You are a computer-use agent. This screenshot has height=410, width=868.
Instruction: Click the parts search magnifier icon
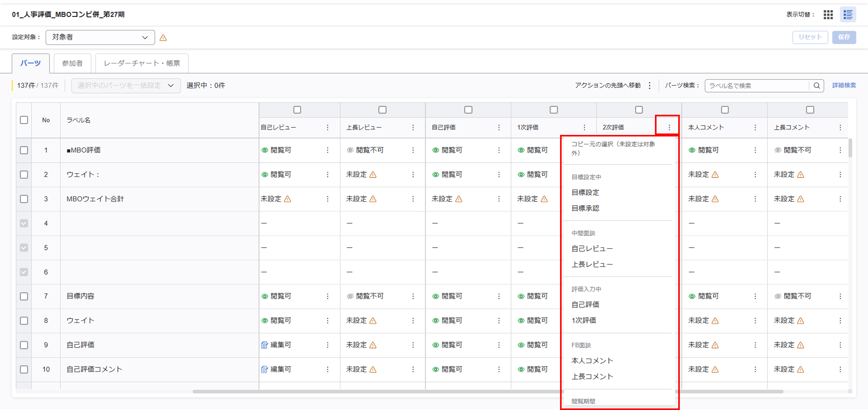[817, 86]
